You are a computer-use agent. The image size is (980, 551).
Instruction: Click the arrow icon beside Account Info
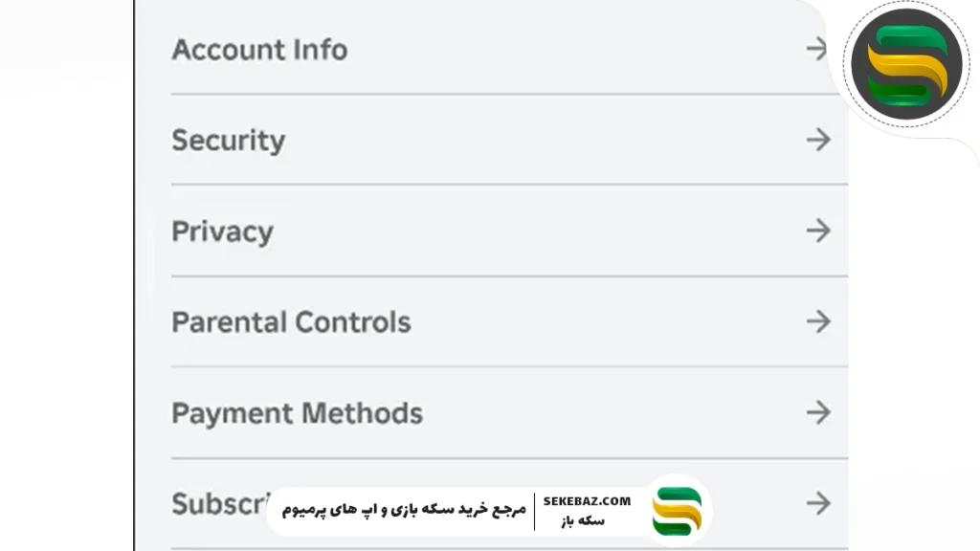[x=815, y=49]
